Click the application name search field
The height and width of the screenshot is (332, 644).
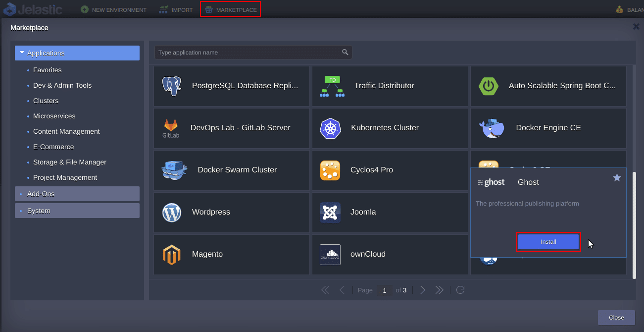coord(248,53)
